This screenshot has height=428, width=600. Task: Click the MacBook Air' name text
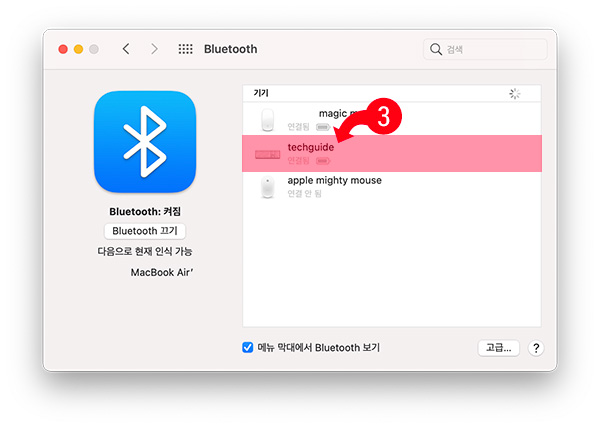click(162, 272)
